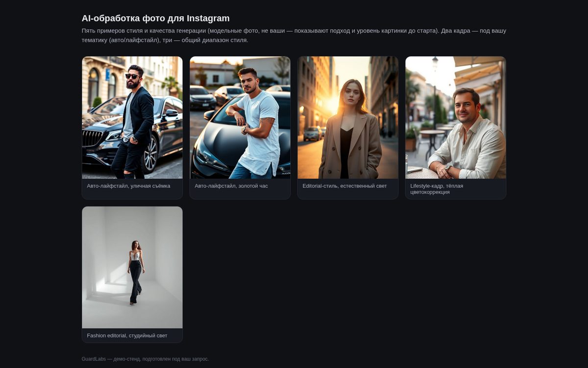Viewport: 588px width, 368px height.
Task: Click heading 'AI-обработка фото для Instagram'
Action: 156,18
